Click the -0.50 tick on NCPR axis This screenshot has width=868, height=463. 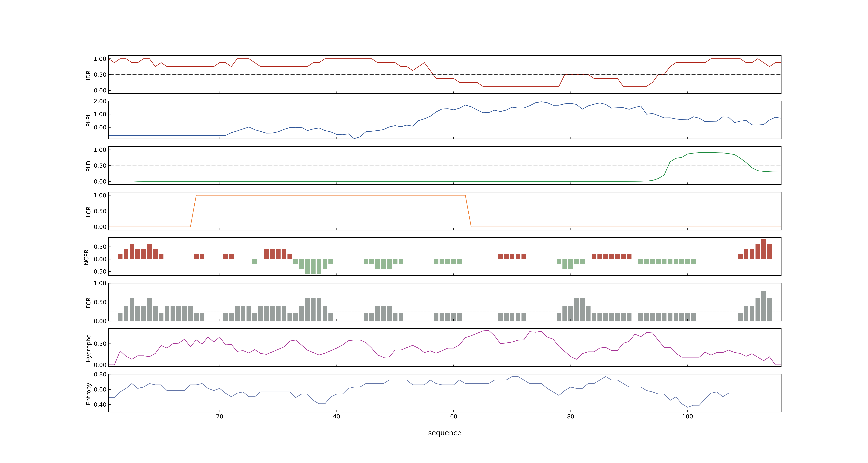click(99, 271)
